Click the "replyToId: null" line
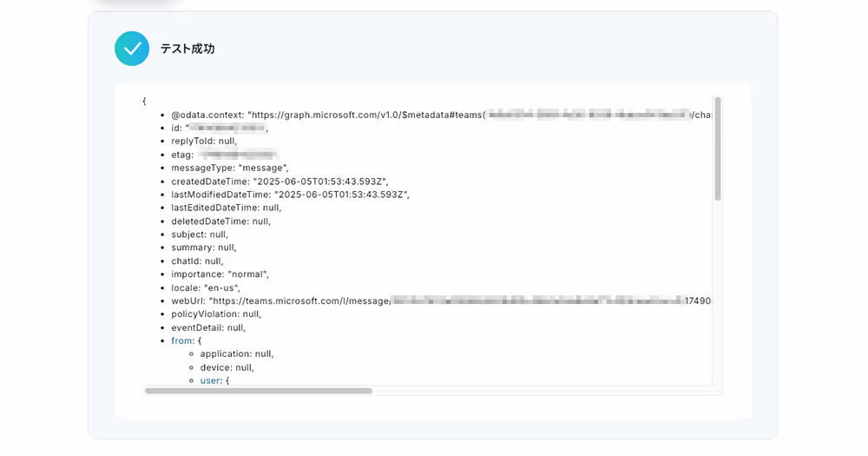Image resolution: width=868 pixels, height=456 pixels. click(x=204, y=142)
